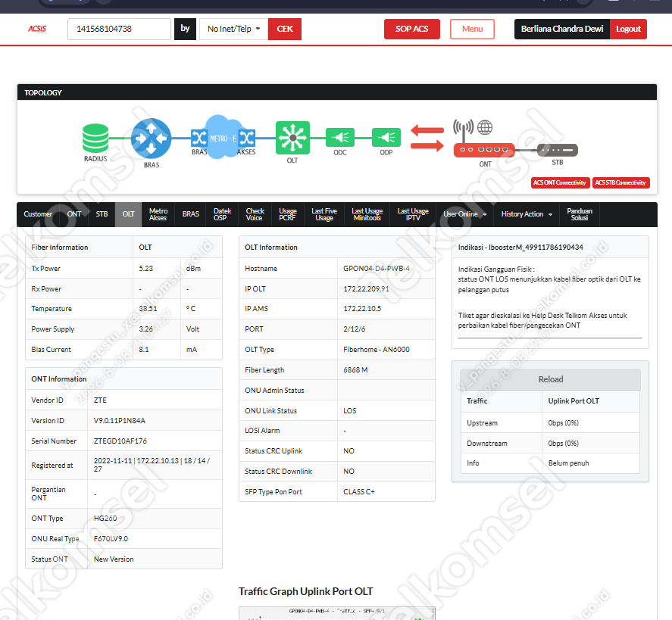Image resolution: width=672 pixels, height=620 pixels.
Task: Open the Datek OSP tab
Action: click(222, 214)
